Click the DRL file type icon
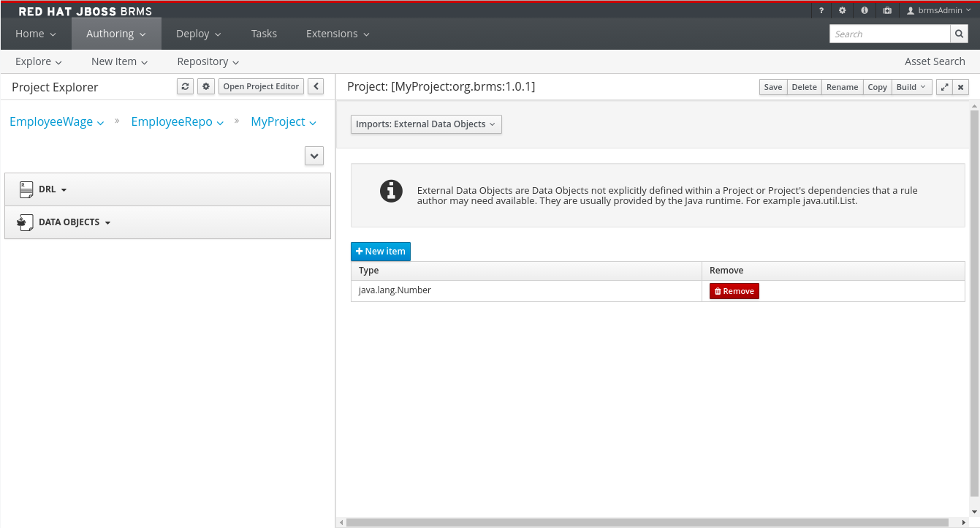Screen dimensions: 980x528 pyautogui.click(x=26, y=189)
